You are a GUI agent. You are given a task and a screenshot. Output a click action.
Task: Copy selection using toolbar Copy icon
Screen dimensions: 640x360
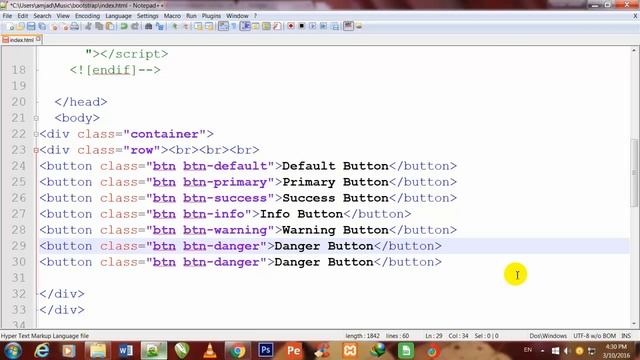[x=99, y=27]
